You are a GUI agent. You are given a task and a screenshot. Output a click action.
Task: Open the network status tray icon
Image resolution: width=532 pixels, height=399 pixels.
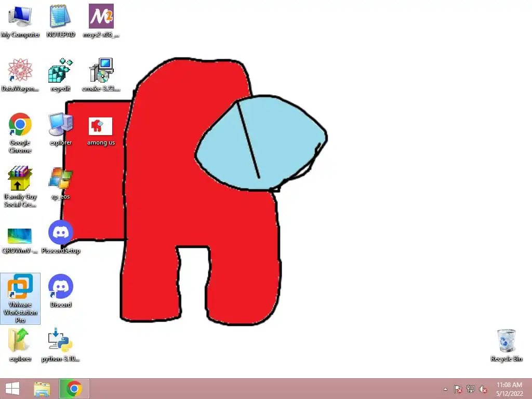[x=471, y=389]
